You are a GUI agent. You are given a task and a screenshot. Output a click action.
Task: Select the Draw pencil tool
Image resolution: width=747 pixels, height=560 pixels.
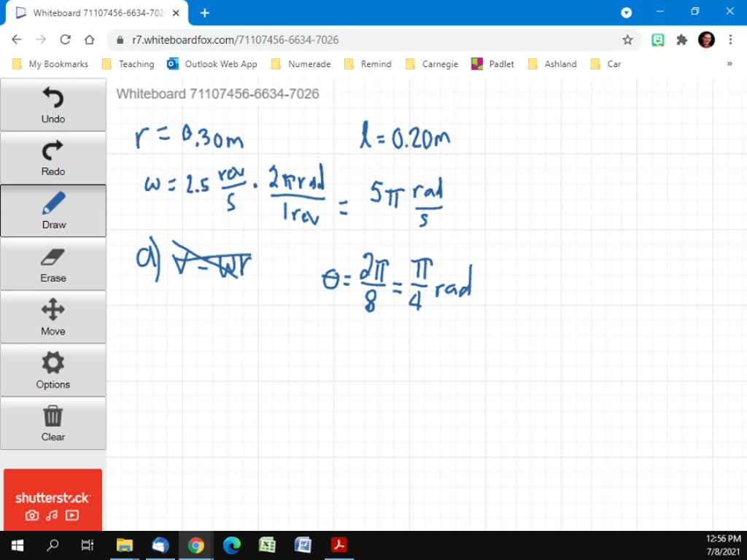pos(53,211)
